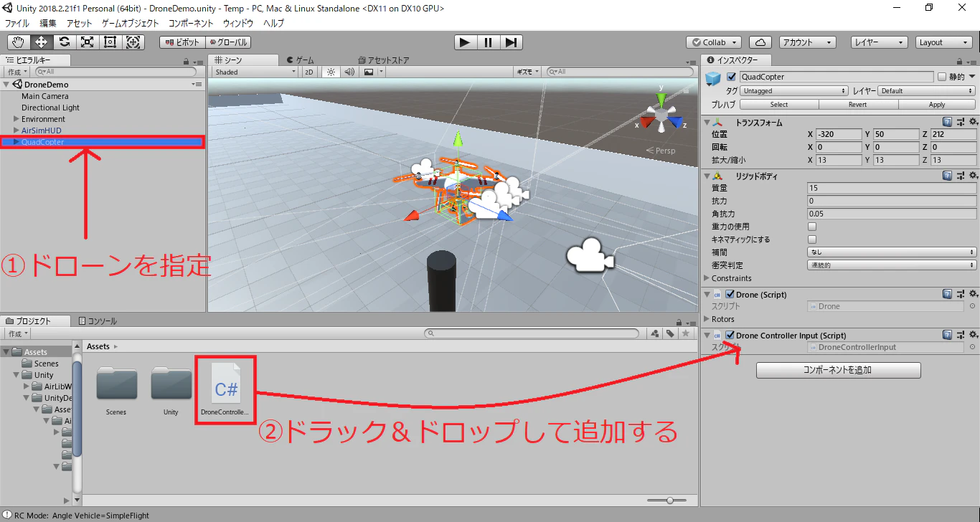
Task: Switch to the コンソール tab
Action: (98, 321)
